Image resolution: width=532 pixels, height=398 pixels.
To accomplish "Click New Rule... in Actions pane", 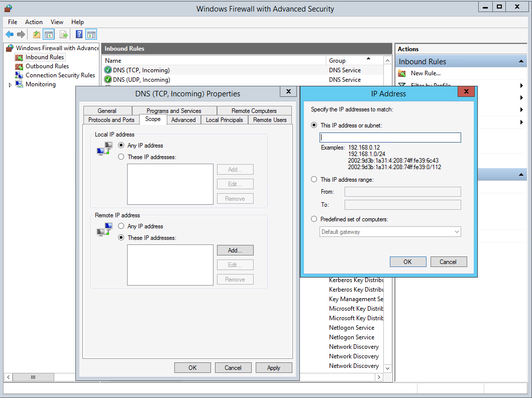I will coord(425,73).
